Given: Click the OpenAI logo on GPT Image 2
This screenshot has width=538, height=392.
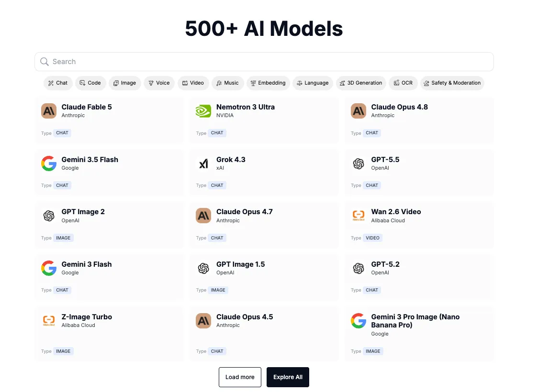Looking at the screenshot, I should coord(49,216).
